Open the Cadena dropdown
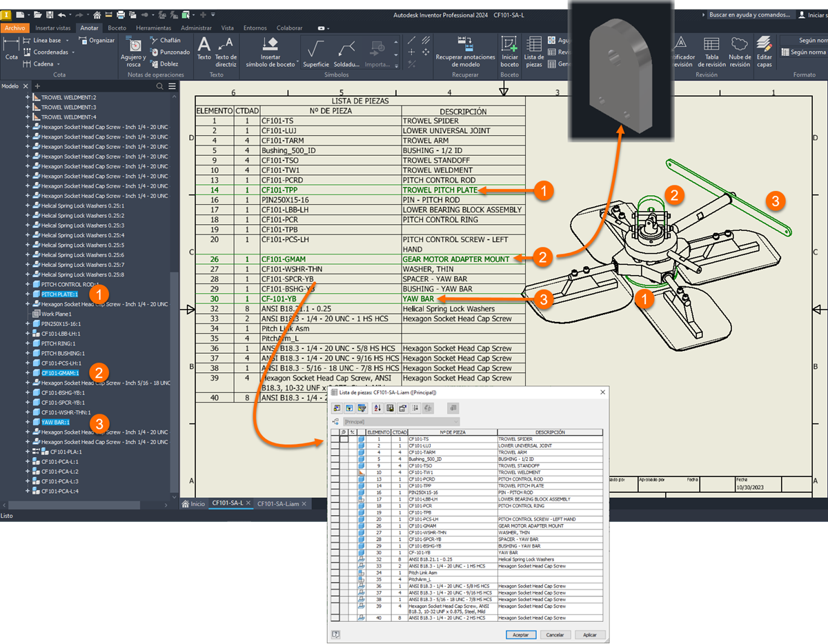The height and width of the screenshot is (644, 828). click(x=58, y=64)
